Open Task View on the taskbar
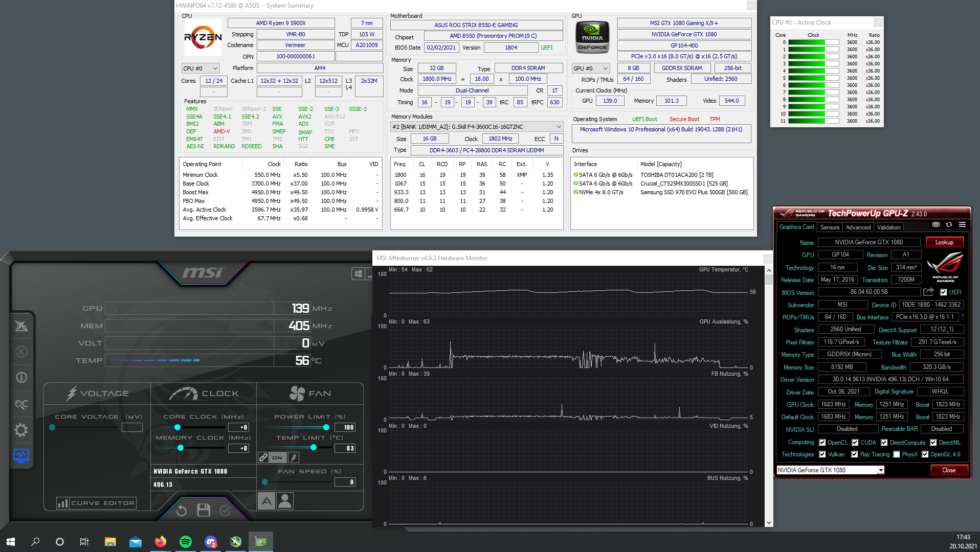The width and height of the screenshot is (980, 552). (84, 542)
